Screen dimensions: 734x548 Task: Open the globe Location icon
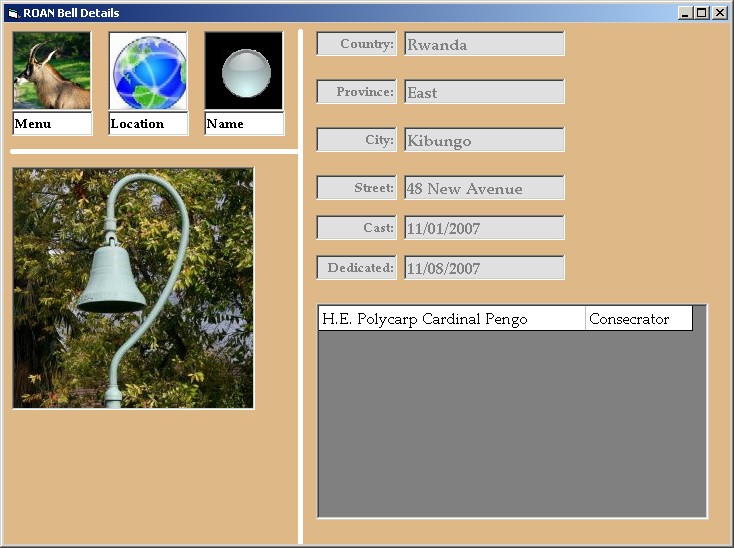[148, 71]
